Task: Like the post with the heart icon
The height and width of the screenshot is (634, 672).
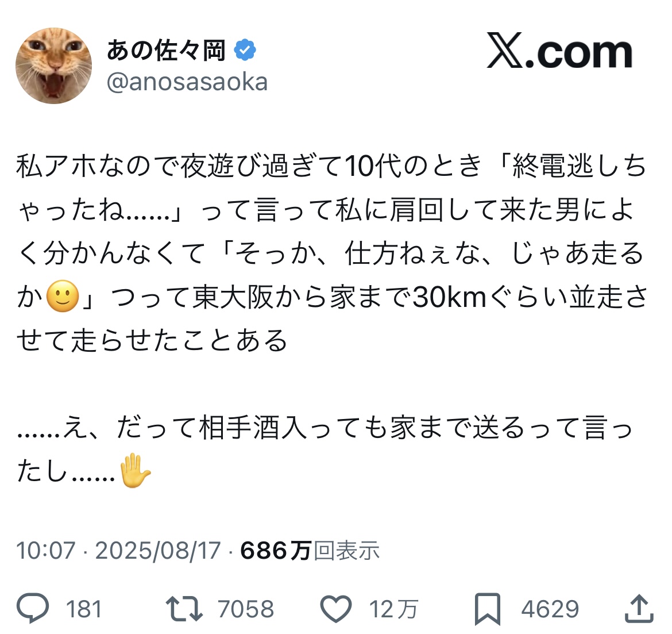Action: point(336,609)
